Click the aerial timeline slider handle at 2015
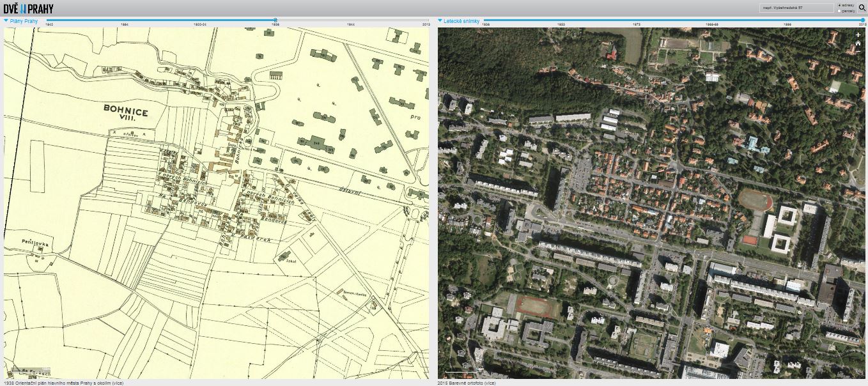This screenshot has height=386, width=868. [863, 20]
